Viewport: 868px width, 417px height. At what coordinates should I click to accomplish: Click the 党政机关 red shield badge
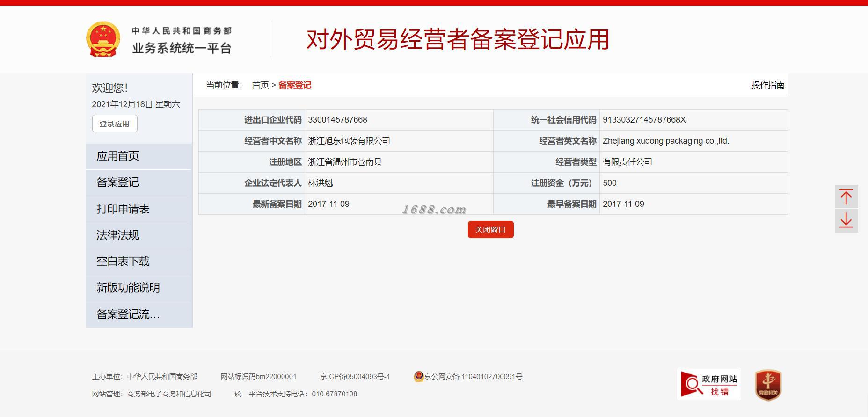(768, 385)
